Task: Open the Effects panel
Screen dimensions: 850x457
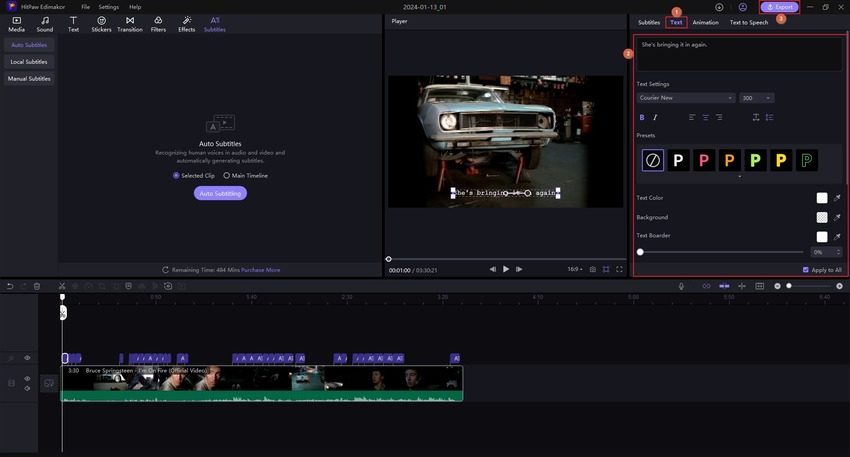Action: click(x=187, y=24)
